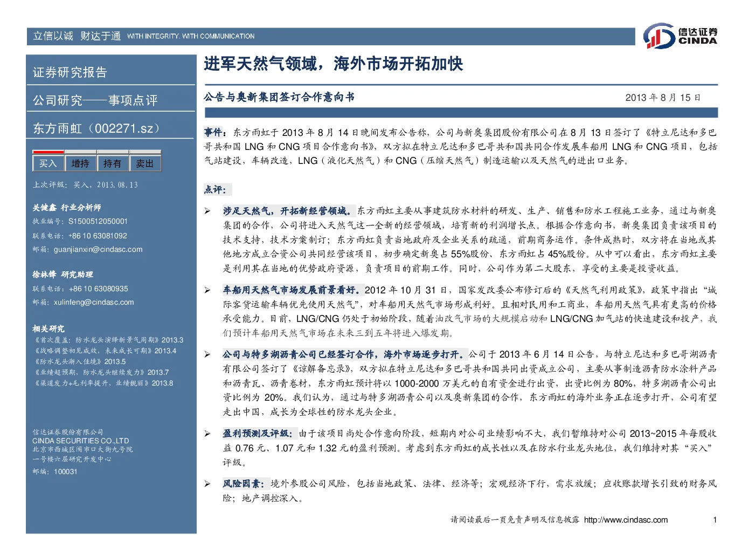Click assistant name 徐林锋 研究助理
Viewport: 756px width, 535px height.
[x=63, y=275]
